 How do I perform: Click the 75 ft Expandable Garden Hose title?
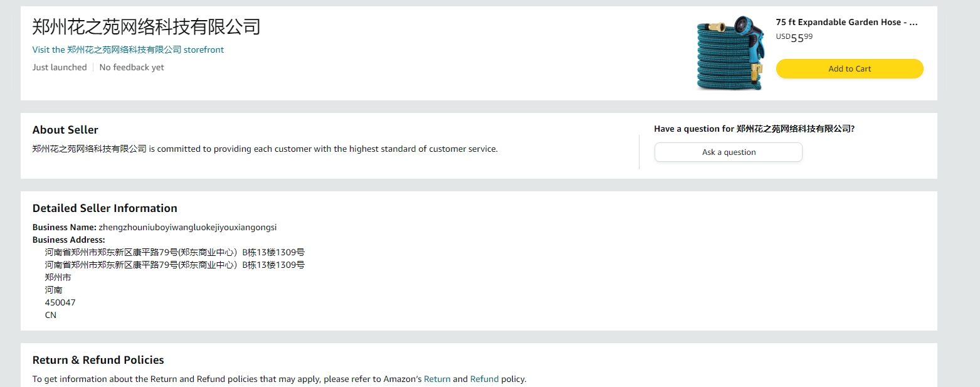pyautogui.click(x=846, y=22)
